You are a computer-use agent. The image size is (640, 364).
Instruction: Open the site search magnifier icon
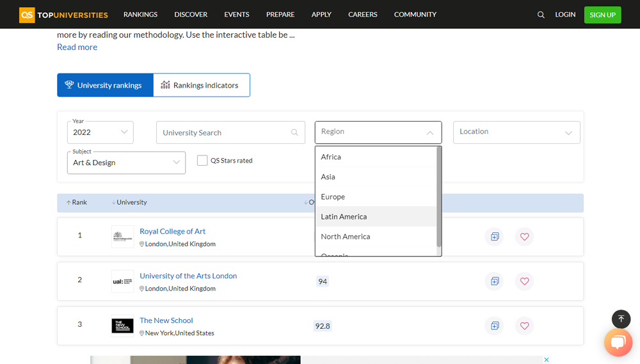tap(541, 15)
